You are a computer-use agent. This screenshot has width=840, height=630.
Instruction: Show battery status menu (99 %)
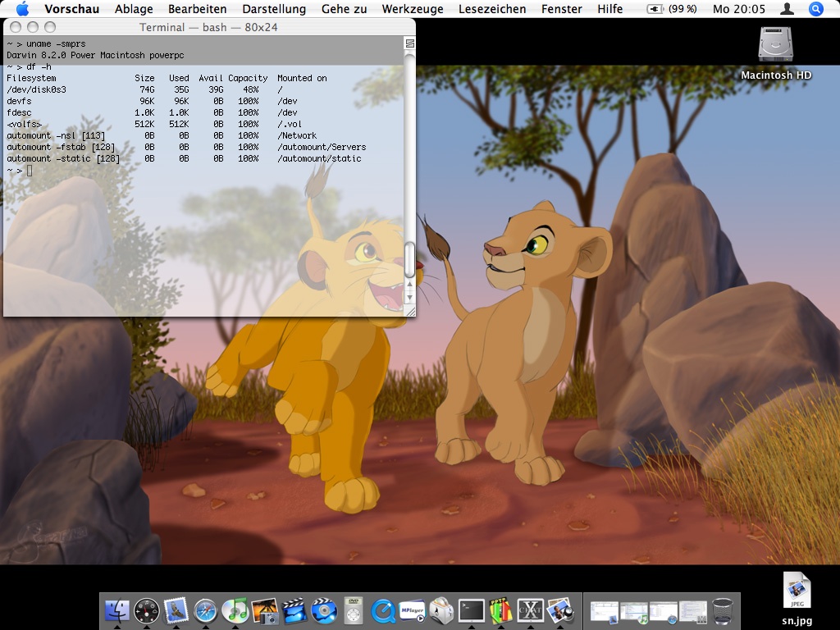coord(672,9)
